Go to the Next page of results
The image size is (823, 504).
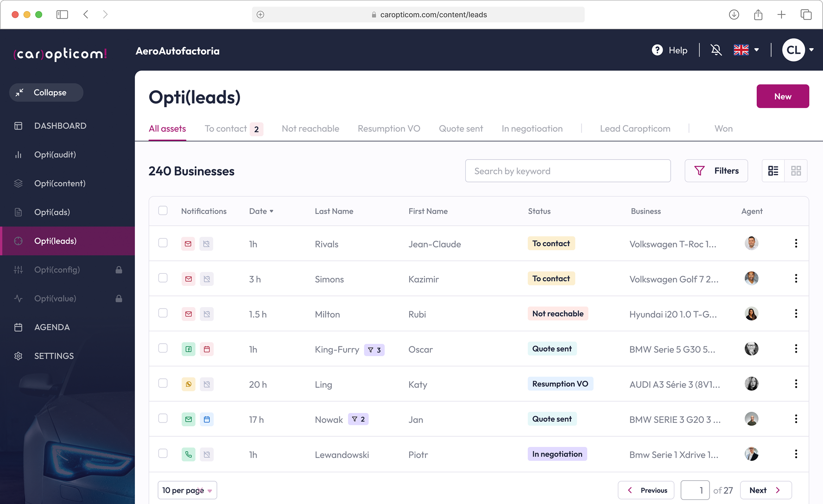(x=766, y=490)
